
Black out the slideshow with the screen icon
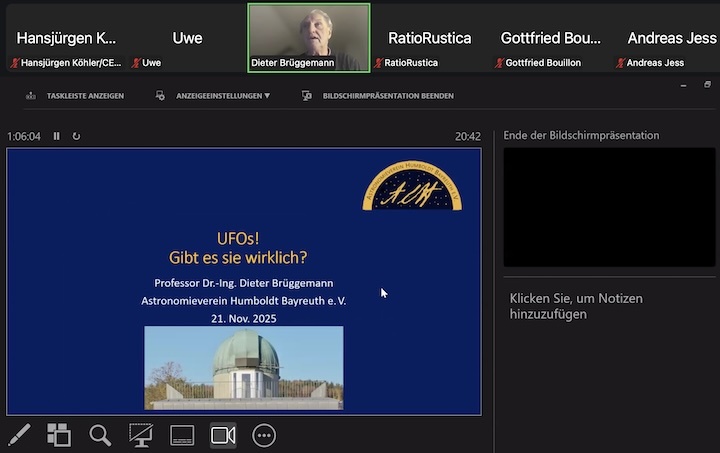[x=141, y=435]
